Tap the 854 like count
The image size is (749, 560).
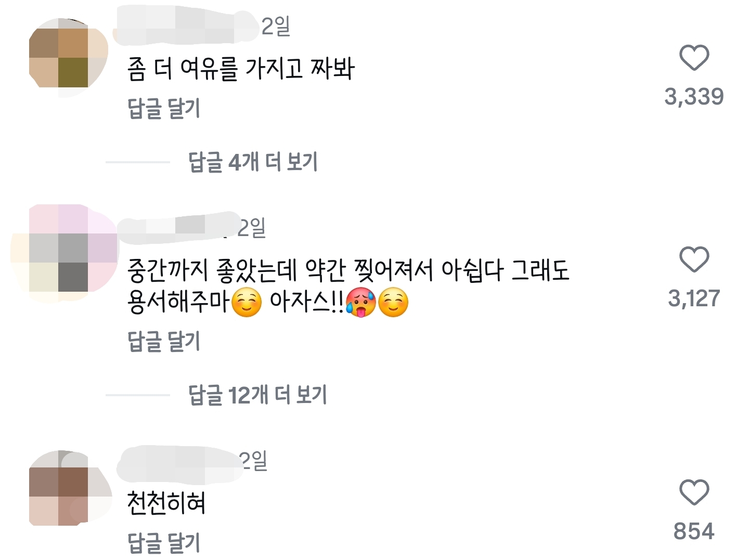point(694,531)
